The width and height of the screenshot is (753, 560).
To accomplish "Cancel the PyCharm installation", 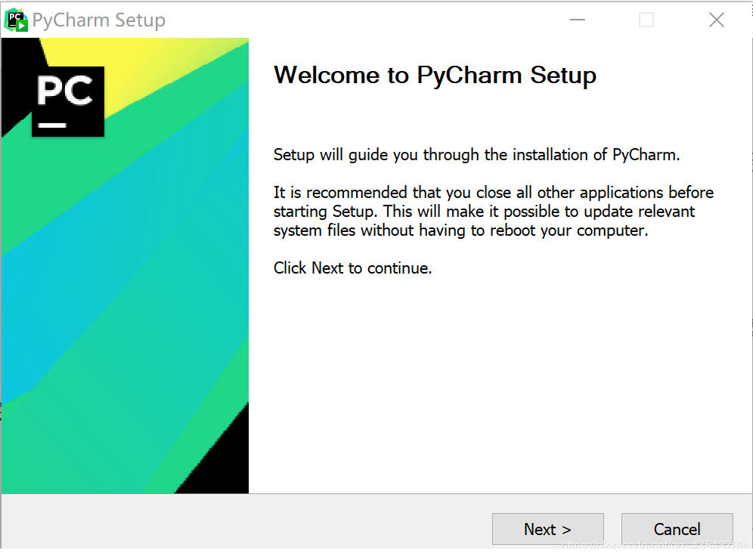I will (x=677, y=529).
